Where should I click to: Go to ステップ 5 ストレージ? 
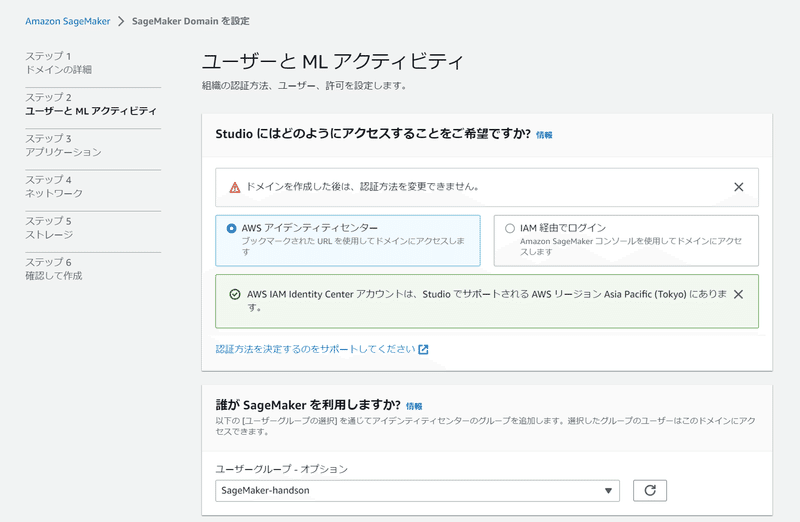click(x=49, y=228)
